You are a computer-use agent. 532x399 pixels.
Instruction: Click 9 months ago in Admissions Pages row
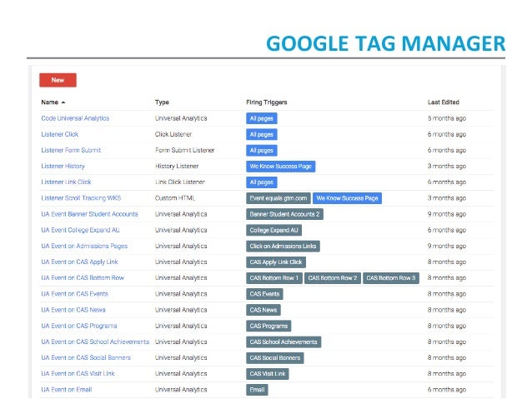[446, 246]
